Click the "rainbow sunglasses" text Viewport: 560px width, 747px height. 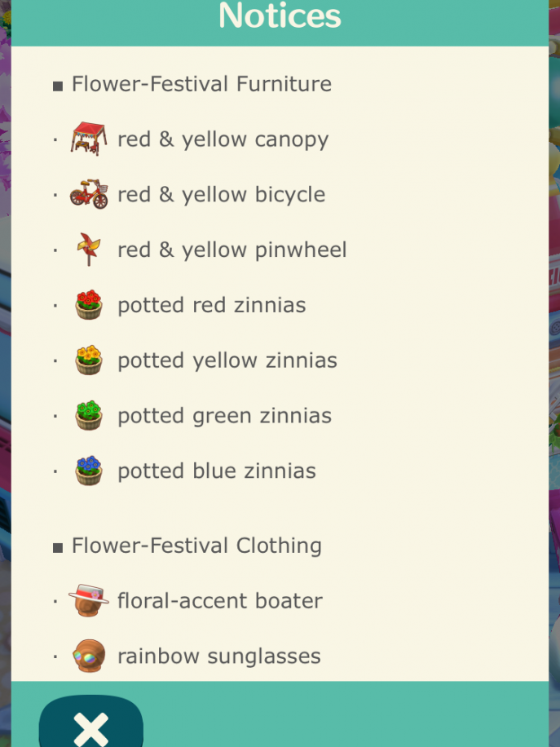(218, 656)
